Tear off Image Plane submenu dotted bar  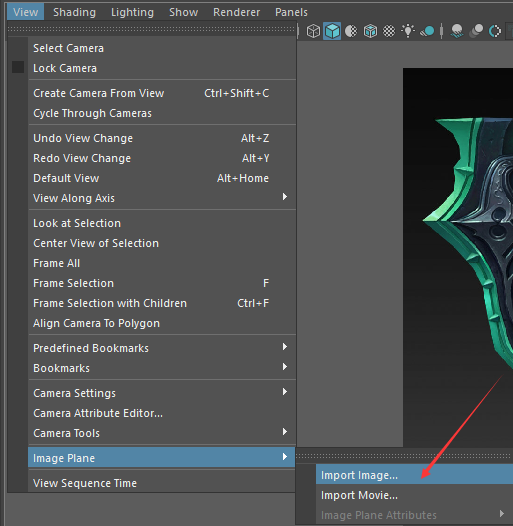(x=404, y=456)
